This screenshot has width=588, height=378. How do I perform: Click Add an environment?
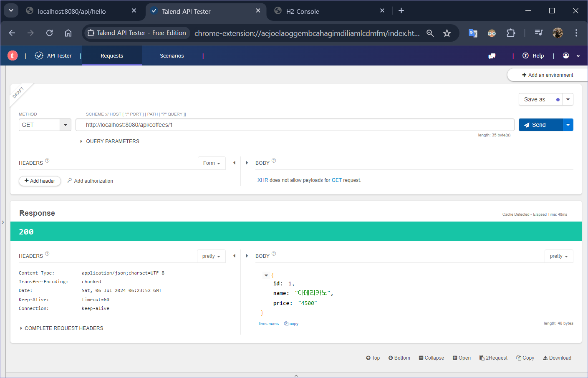(548, 75)
